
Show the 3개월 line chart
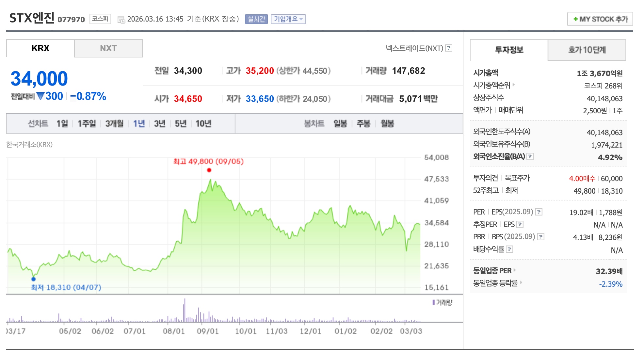tap(114, 123)
